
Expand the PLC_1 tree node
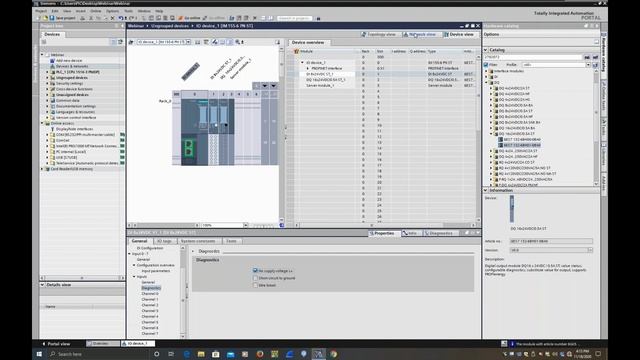click(47, 72)
